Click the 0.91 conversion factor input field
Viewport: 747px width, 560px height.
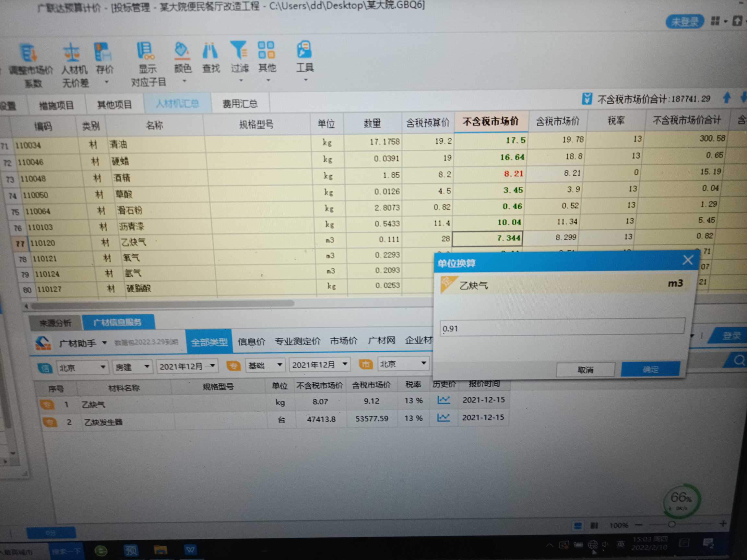[x=562, y=327]
